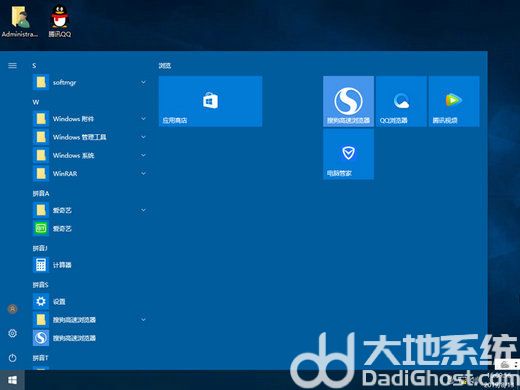Click the power icon in sidebar
The width and height of the screenshot is (520, 390).
(x=12, y=358)
